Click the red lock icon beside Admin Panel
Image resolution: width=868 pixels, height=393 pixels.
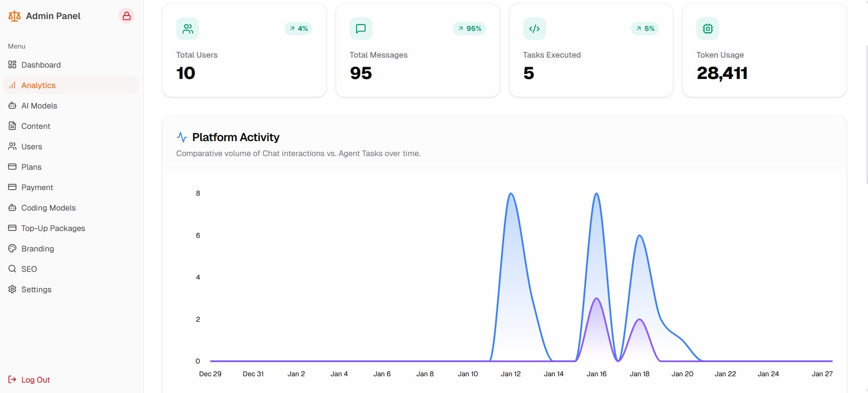point(126,16)
